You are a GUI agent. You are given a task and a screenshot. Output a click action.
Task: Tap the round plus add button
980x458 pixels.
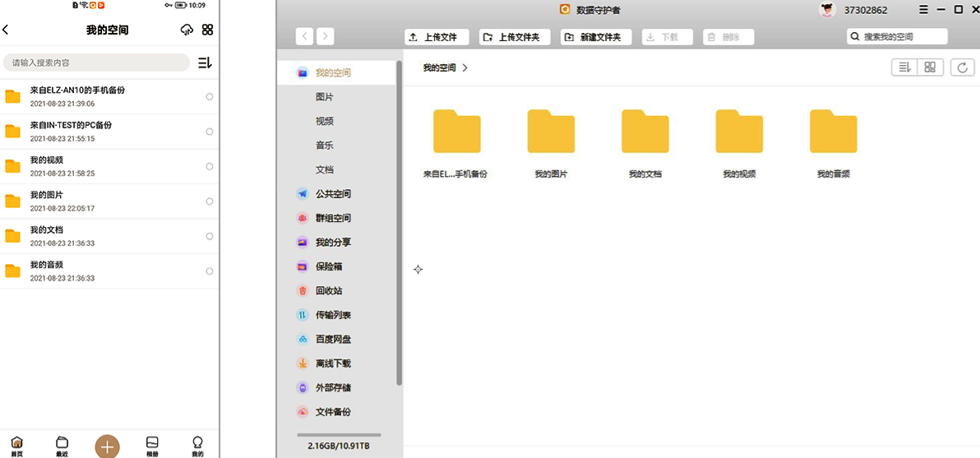[108, 446]
